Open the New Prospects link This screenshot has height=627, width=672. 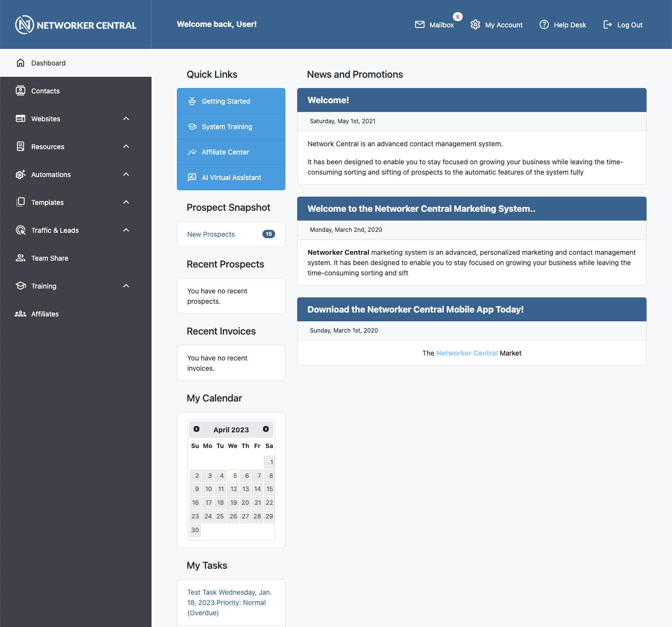tap(211, 234)
